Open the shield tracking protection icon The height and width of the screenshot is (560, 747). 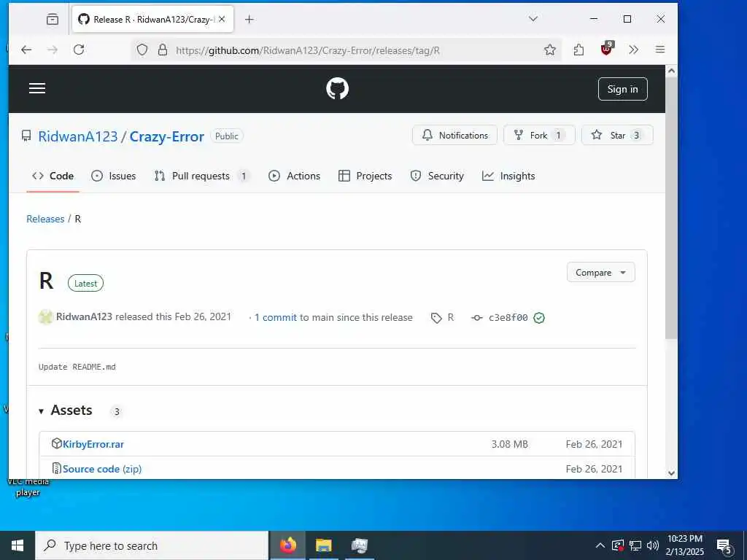(x=142, y=50)
